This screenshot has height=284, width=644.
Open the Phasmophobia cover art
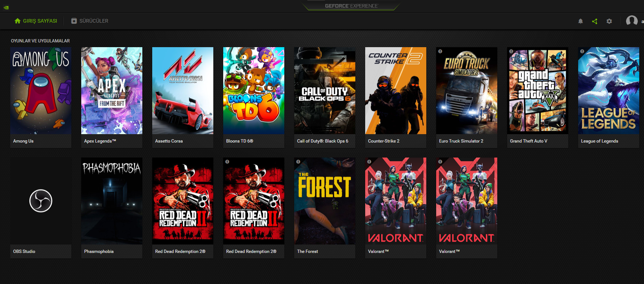(112, 201)
